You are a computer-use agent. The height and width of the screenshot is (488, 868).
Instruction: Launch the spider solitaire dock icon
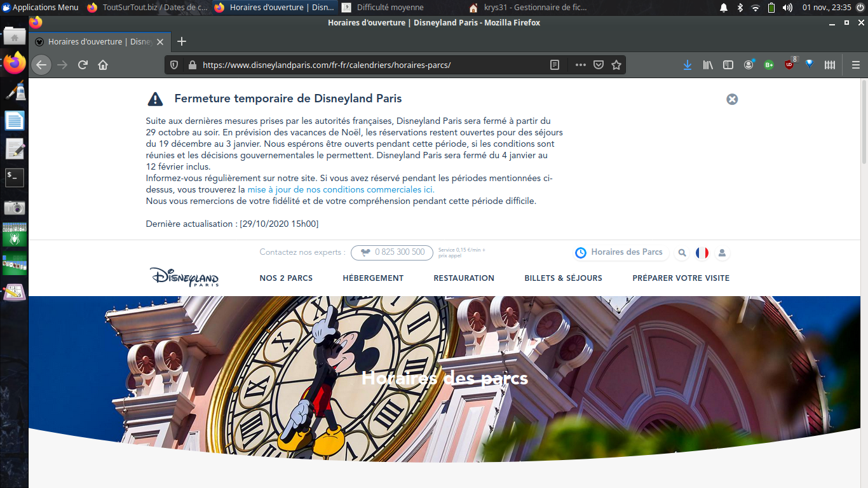click(x=15, y=235)
